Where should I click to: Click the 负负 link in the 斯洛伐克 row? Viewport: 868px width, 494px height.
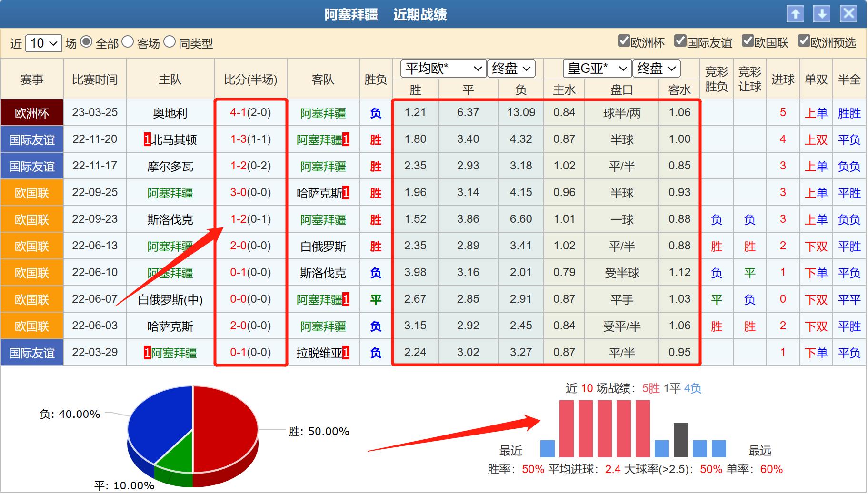click(849, 219)
